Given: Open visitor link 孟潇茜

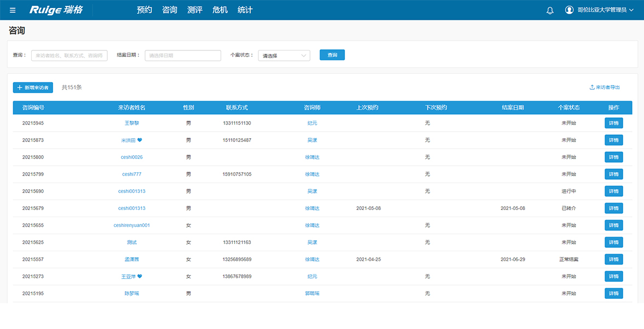Looking at the screenshot, I should point(131,259).
